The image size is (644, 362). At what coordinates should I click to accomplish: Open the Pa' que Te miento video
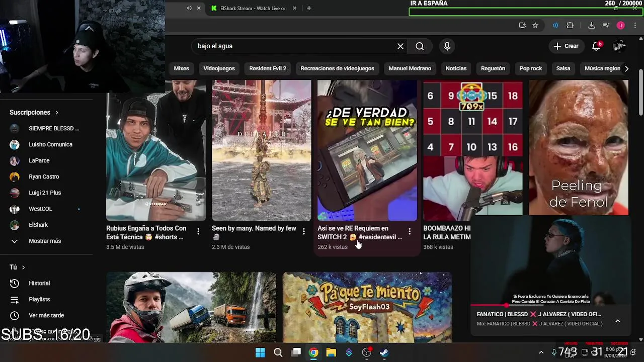tap(367, 307)
